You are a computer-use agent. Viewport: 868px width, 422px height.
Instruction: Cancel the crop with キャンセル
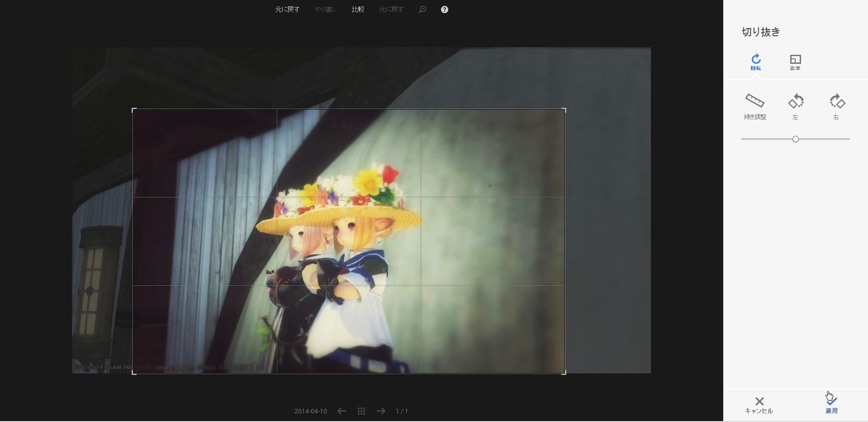(759, 405)
